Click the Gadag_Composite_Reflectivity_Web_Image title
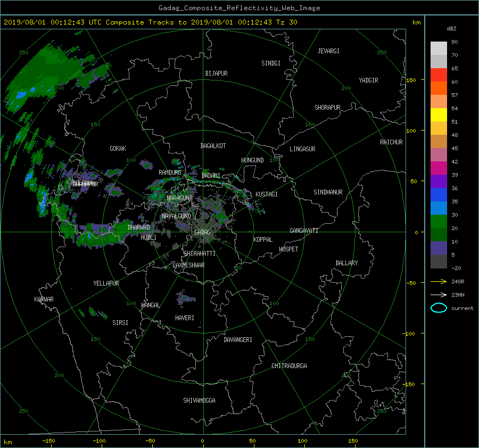The width and height of the screenshot is (479, 448). 239,8
